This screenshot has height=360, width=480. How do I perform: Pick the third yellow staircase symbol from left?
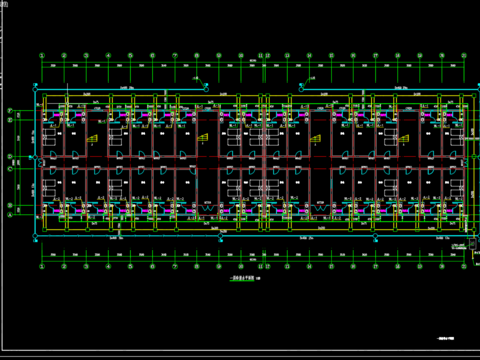[315, 138]
